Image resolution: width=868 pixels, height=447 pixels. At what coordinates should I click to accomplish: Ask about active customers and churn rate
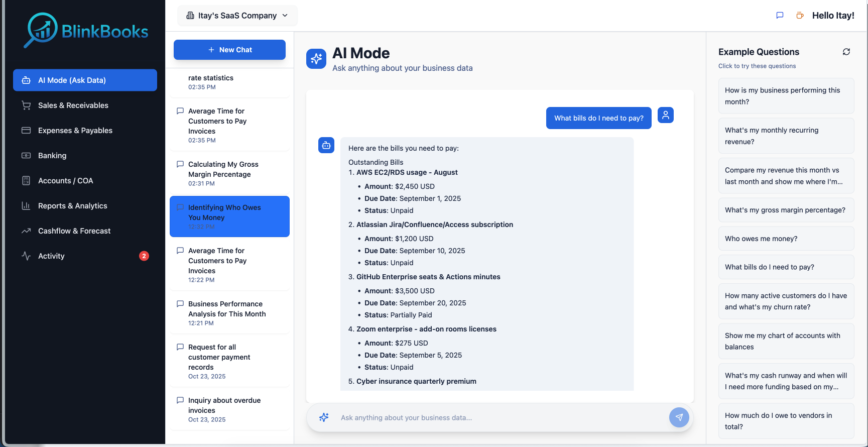pos(786,301)
